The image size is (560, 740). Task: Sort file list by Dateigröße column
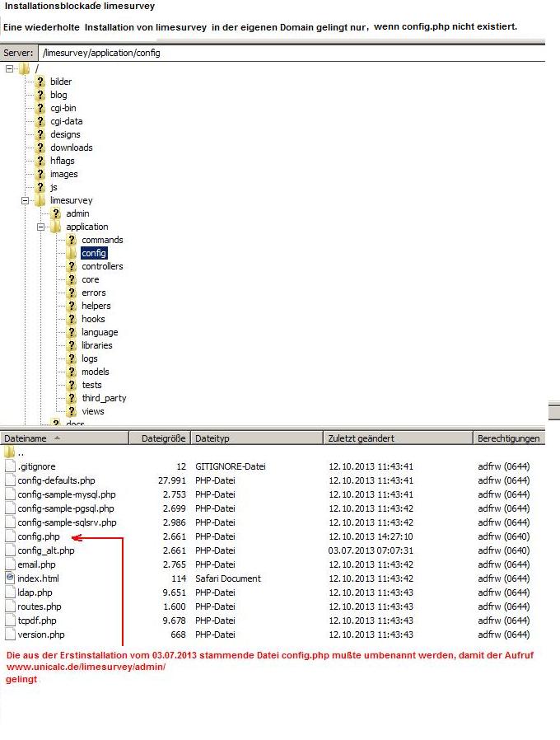click(160, 438)
